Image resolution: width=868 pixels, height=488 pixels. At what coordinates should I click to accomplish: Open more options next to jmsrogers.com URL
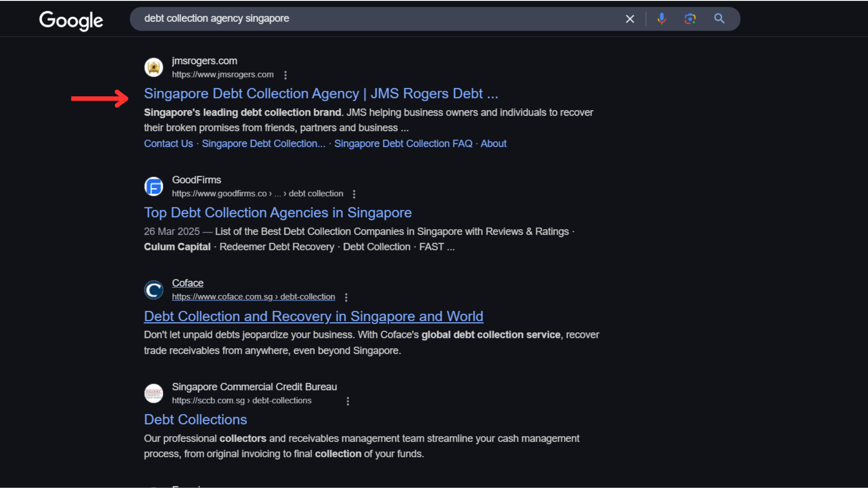[x=285, y=75]
